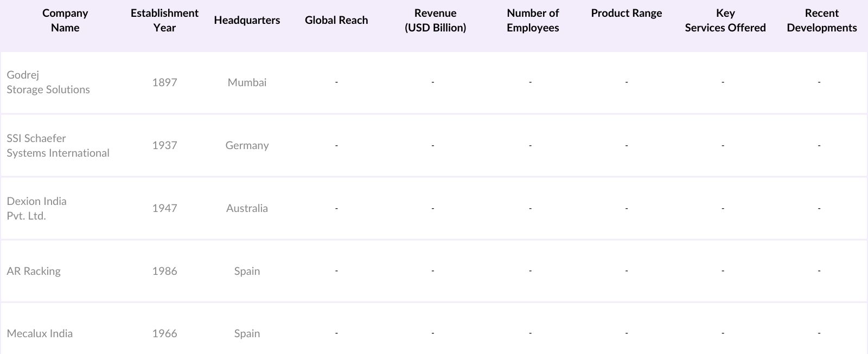Select the Godrej Storage Solutions company name
Image resolution: width=868 pixels, height=354 pixels.
pos(48,82)
